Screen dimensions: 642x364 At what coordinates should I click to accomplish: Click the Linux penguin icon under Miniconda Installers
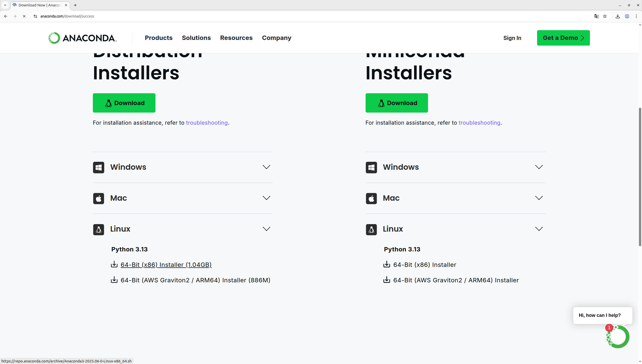pos(371,229)
